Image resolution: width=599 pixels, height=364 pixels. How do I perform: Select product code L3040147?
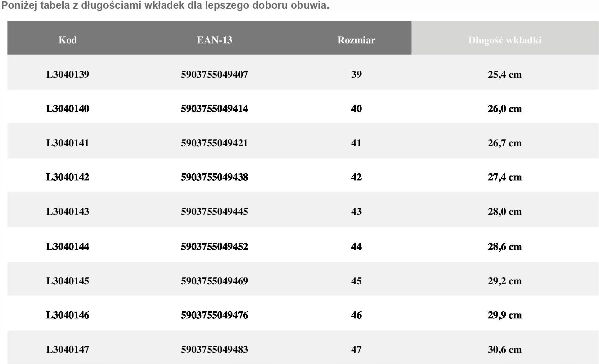(68, 349)
